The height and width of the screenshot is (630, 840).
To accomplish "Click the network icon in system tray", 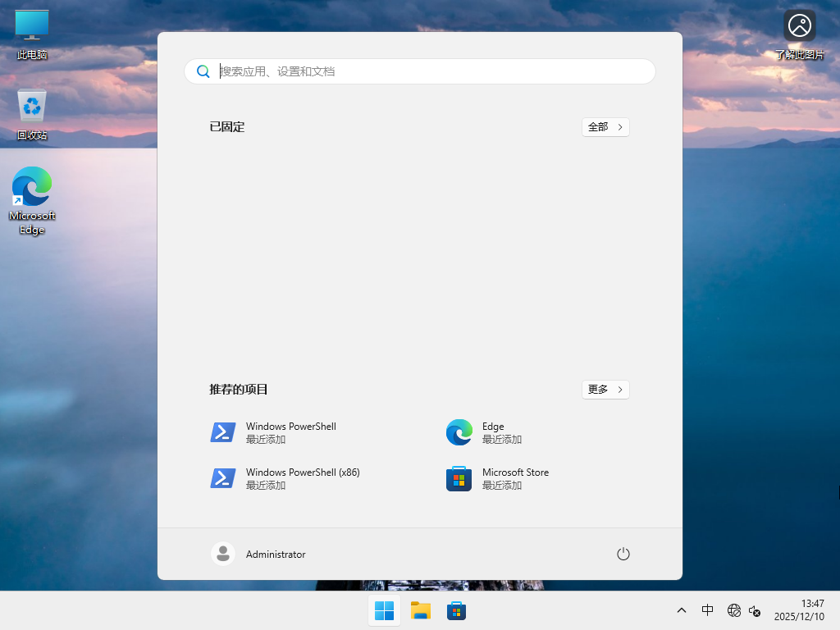I will [x=733, y=610].
